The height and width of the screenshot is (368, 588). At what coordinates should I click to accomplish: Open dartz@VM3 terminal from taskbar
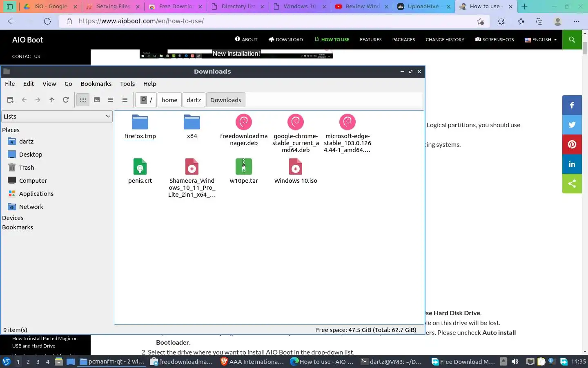(392, 361)
